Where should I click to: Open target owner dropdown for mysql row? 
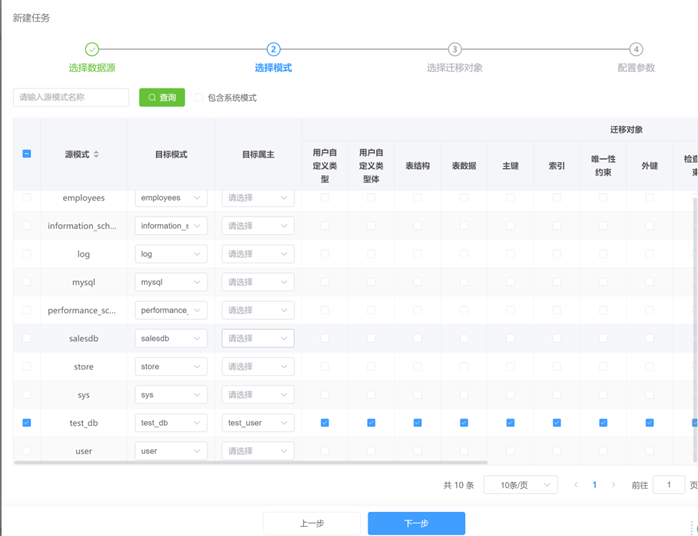click(x=257, y=282)
